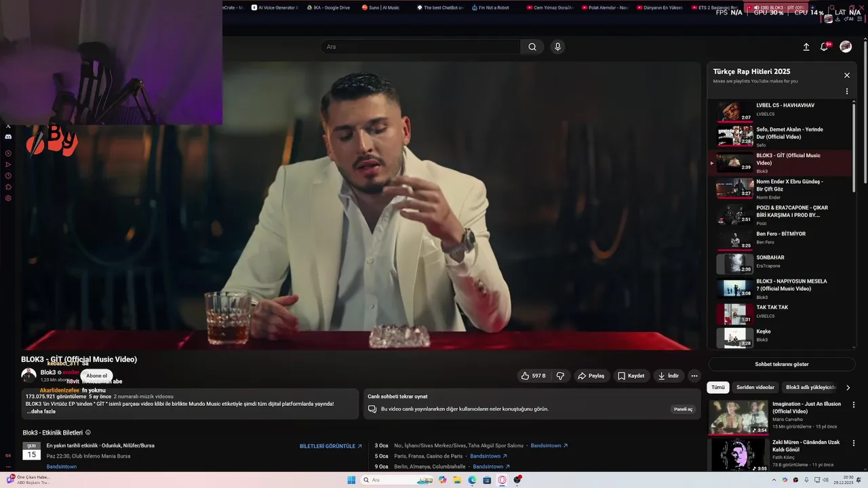
Task: Switch to İKA - Google Drive tab
Action: coord(328,7)
